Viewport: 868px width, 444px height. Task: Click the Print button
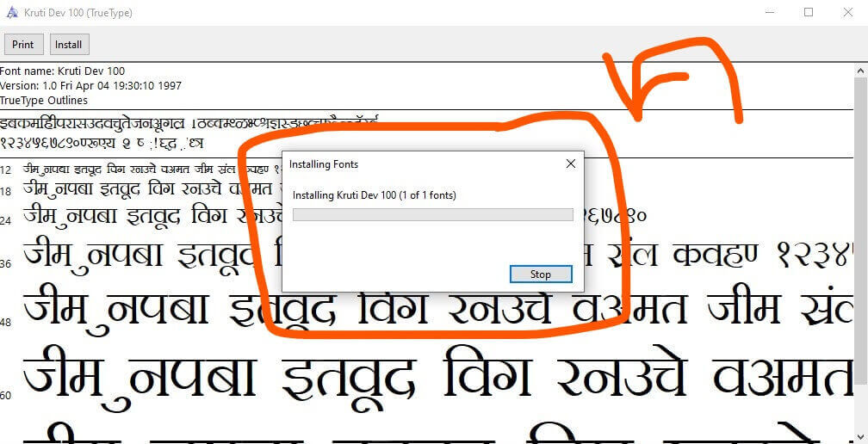(23, 45)
